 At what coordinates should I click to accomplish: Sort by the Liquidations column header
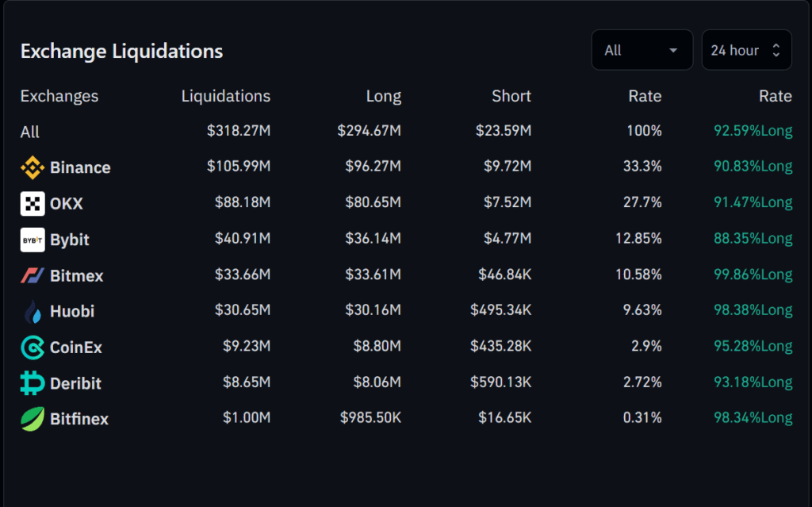[226, 96]
